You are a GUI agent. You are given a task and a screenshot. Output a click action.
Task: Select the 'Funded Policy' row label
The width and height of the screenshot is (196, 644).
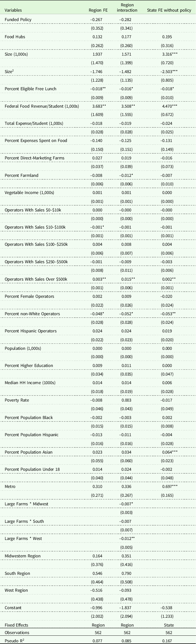(18, 20)
